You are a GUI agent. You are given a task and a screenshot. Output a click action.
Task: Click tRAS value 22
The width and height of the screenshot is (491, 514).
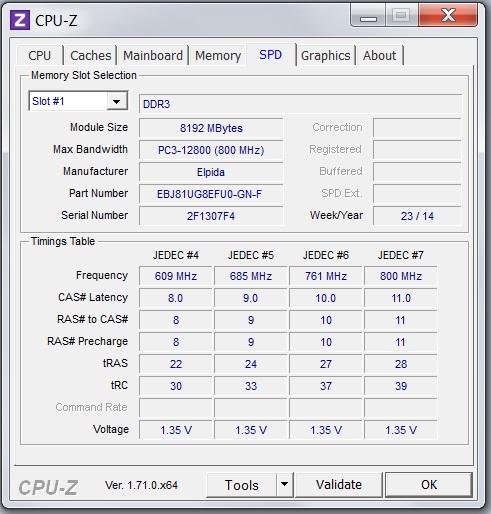tap(176, 364)
